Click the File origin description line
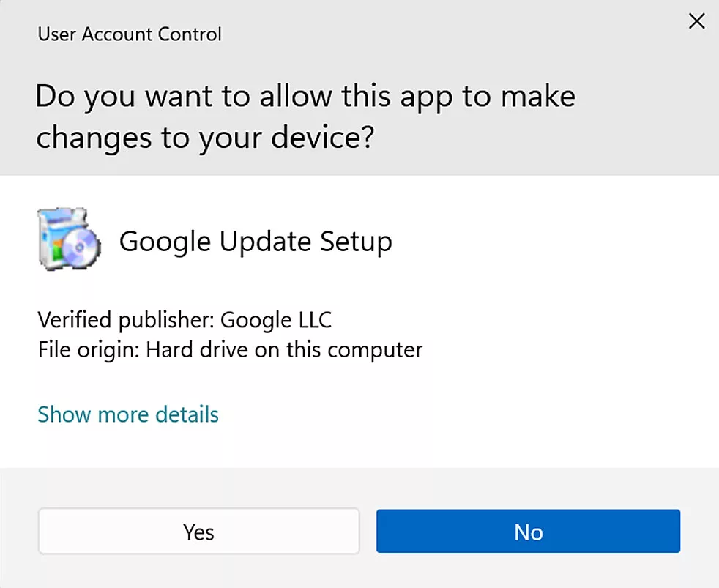Screen dimensions: 719x588 pos(229,349)
